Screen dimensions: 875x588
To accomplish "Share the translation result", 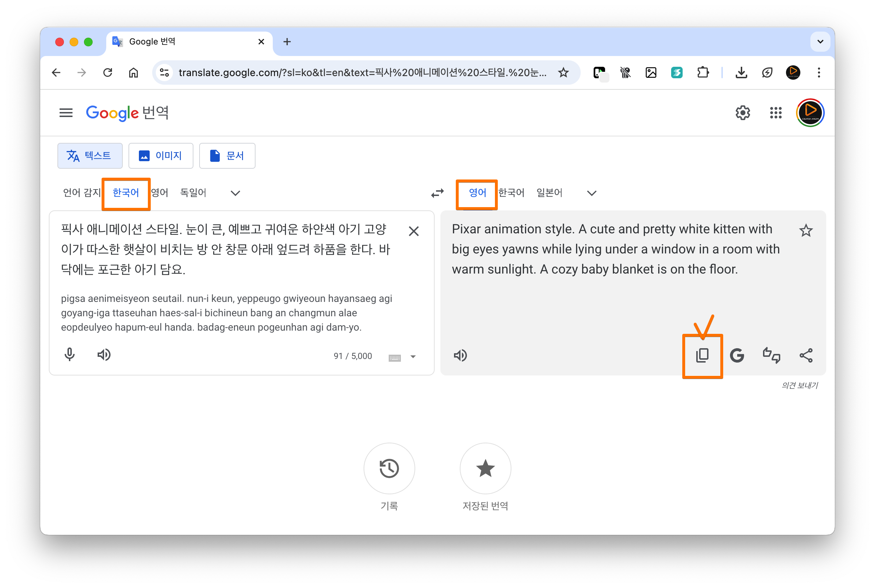I will [x=806, y=355].
